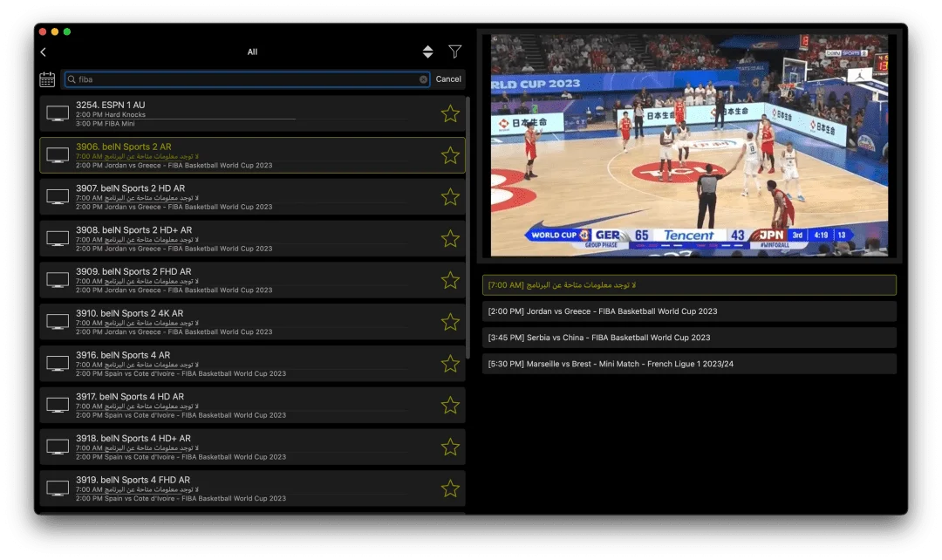This screenshot has width=942, height=560.
Task: Select channel title 3910. beIN Sports 2 4K AR
Action: coord(130,313)
